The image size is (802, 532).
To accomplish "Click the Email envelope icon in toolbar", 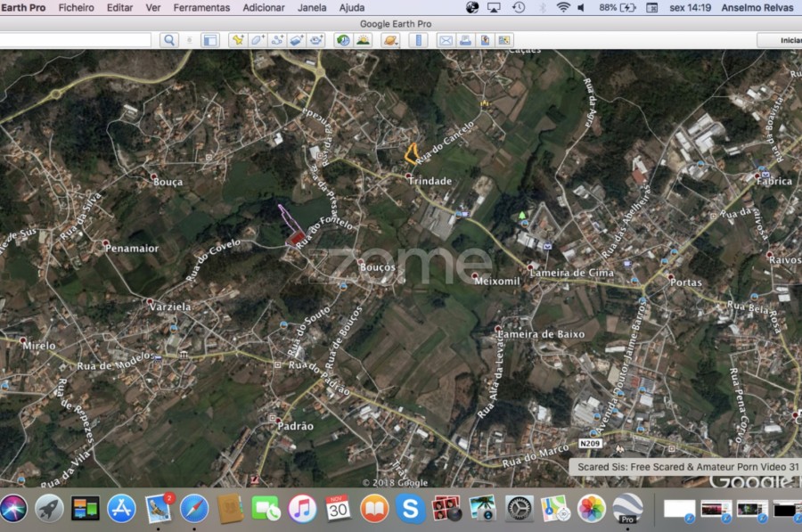I will (x=445, y=40).
